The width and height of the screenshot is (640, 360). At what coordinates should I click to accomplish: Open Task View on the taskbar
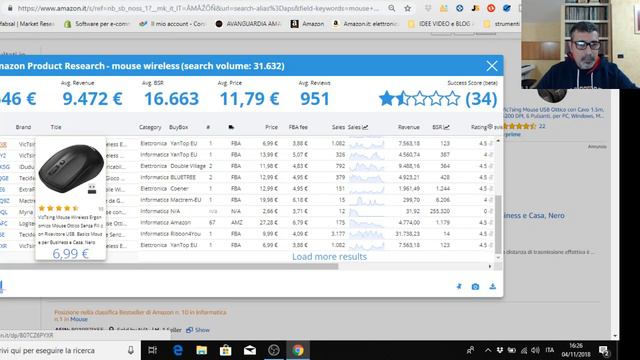153,350
